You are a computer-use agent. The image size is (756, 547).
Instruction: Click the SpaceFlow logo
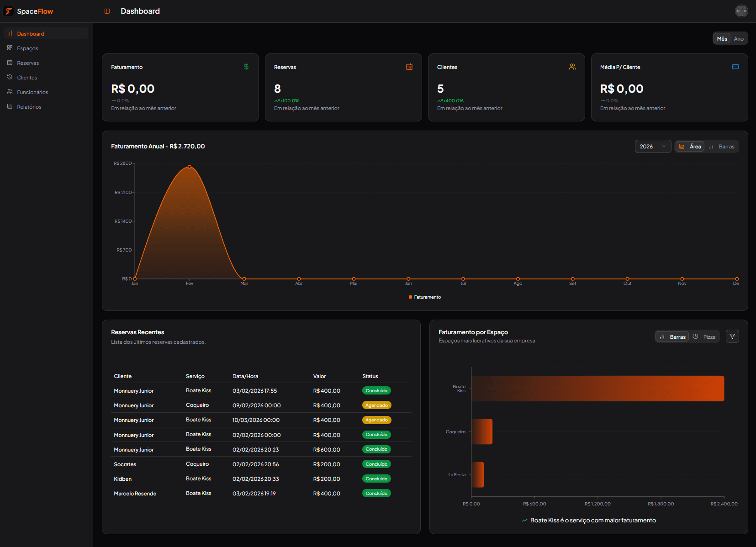click(28, 11)
